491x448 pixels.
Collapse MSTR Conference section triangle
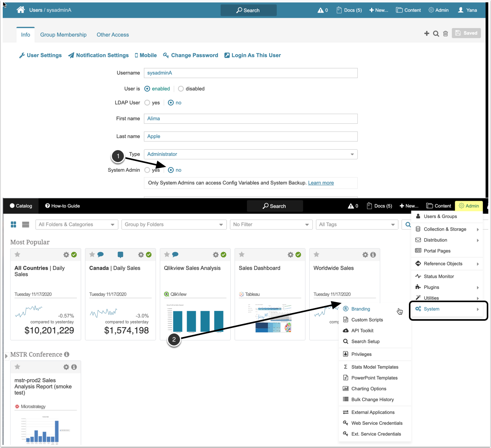[x=6, y=356]
